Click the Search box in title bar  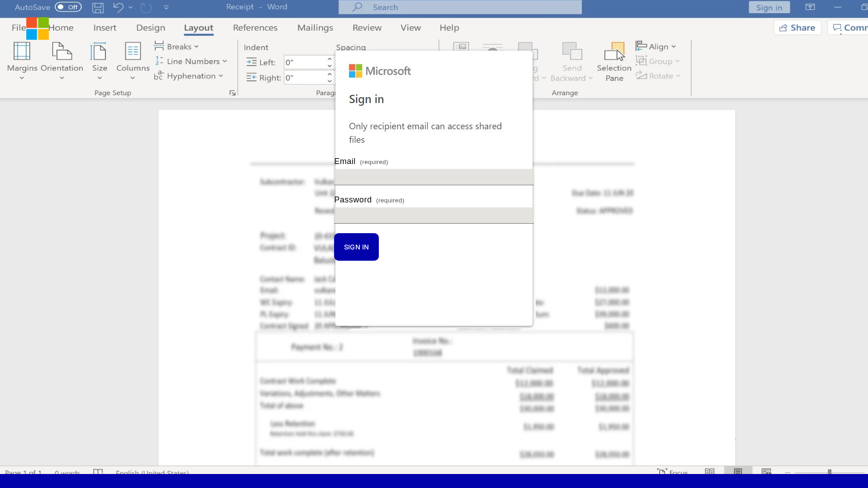(x=460, y=7)
